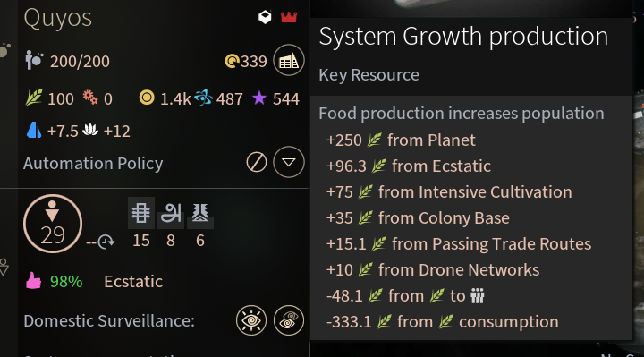Click the purple influence star icon
Image resolution: width=644 pixels, height=357 pixels.
tap(259, 98)
